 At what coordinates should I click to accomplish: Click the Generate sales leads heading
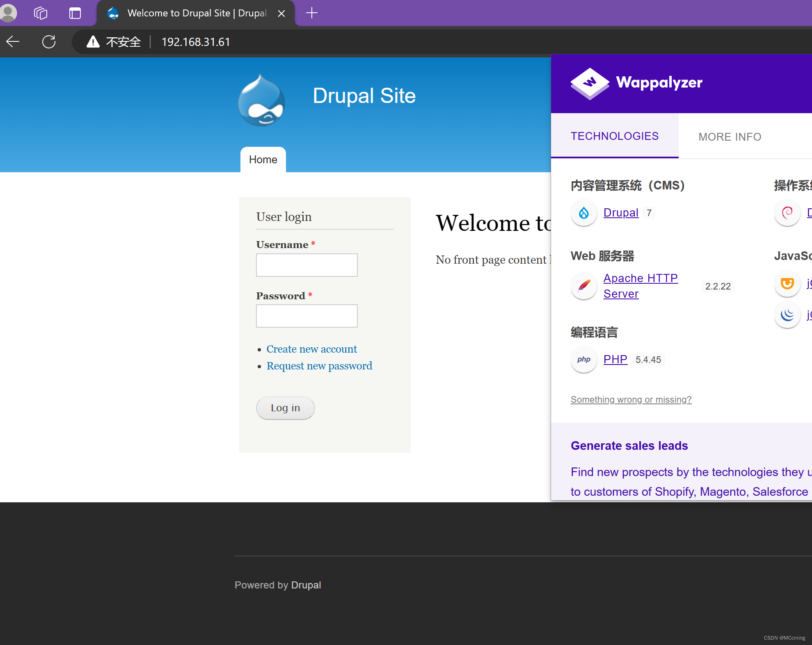629,446
